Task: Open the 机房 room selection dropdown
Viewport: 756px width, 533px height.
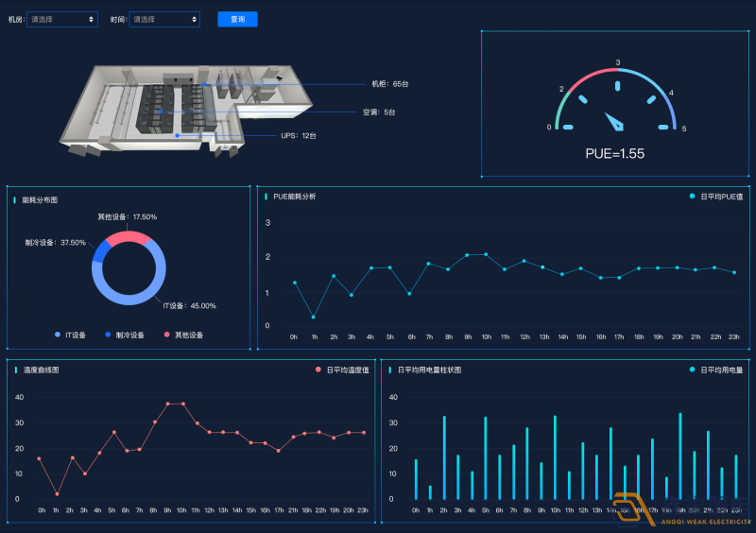Action: click(62, 19)
